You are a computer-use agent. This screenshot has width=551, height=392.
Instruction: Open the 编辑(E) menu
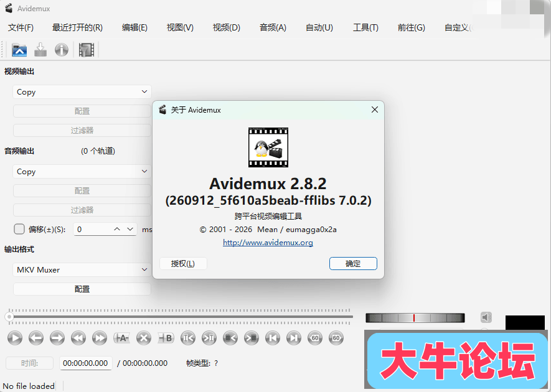click(134, 27)
